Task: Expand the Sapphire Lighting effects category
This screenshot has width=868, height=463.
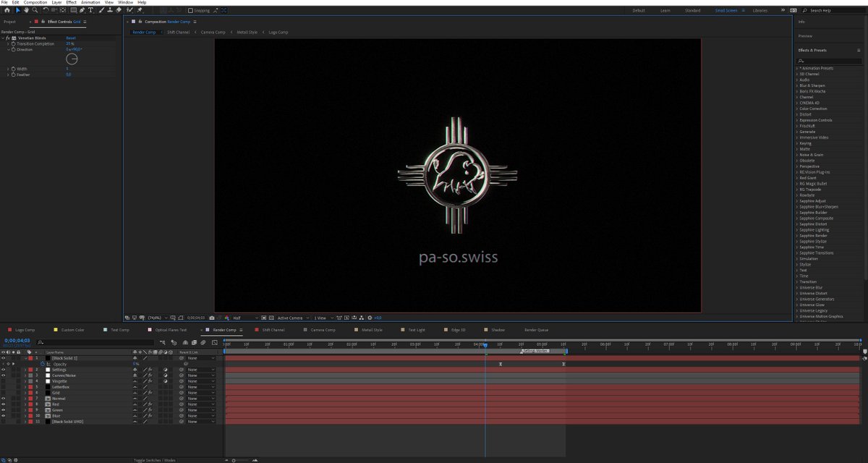Action: (x=796, y=230)
